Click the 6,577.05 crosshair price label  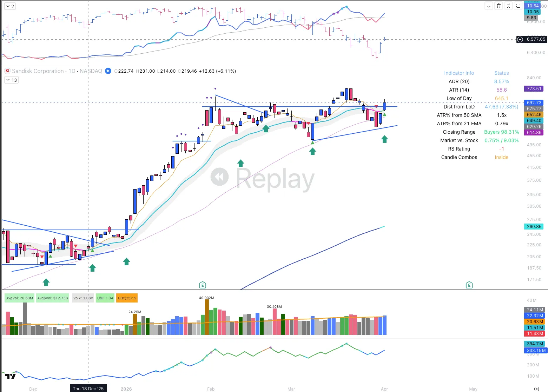(536, 39)
